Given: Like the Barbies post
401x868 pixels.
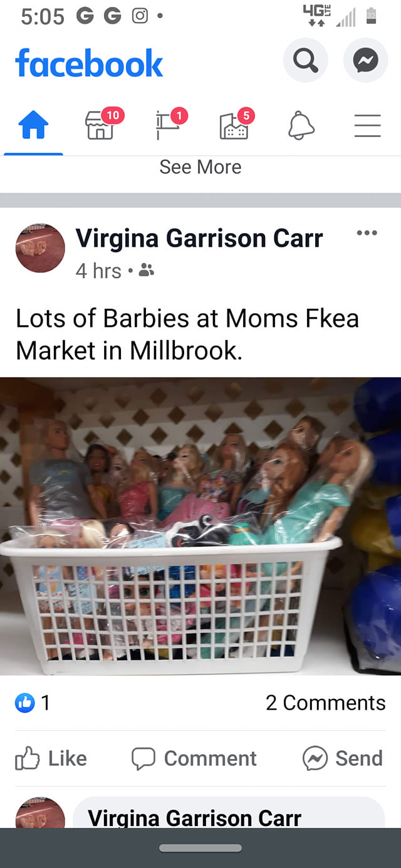Looking at the screenshot, I should [51, 758].
